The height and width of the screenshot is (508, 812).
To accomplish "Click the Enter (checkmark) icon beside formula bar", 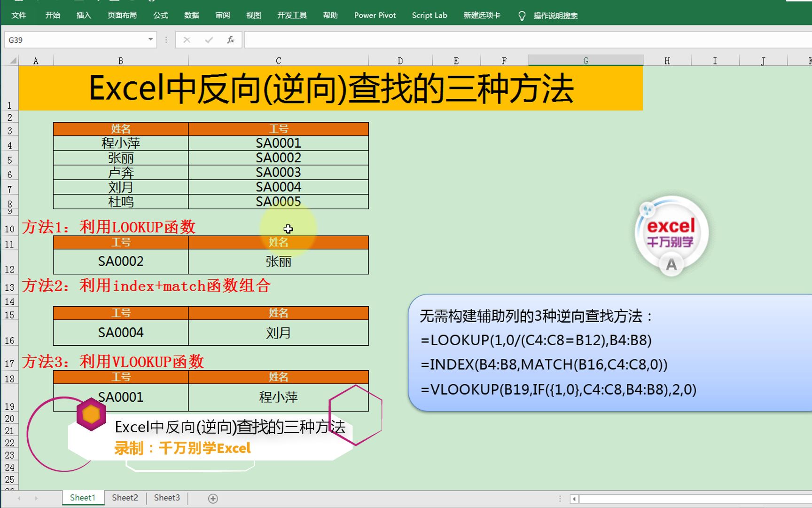I will (x=208, y=40).
